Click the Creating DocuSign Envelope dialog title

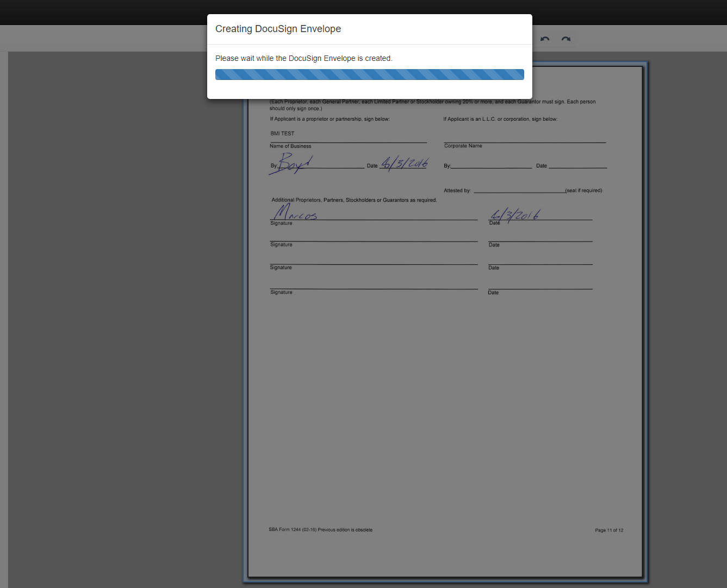click(278, 29)
